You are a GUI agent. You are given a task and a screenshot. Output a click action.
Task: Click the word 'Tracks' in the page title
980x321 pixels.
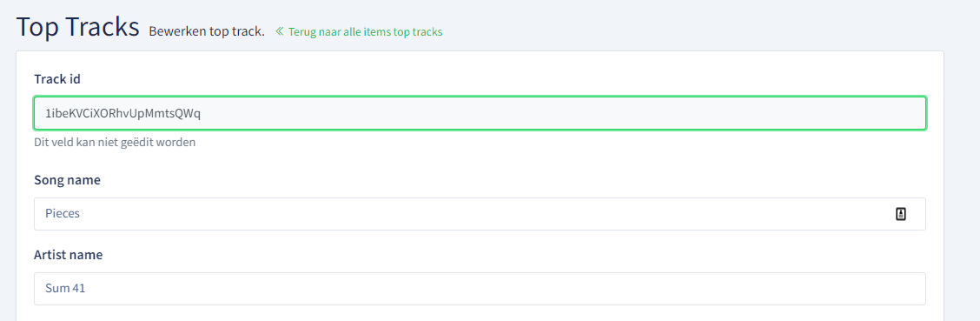click(102, 27)
